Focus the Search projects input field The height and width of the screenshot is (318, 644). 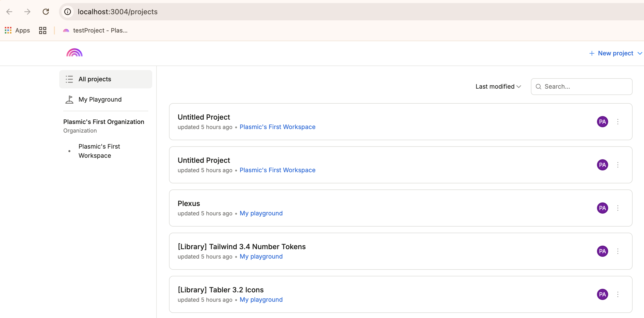585,87
